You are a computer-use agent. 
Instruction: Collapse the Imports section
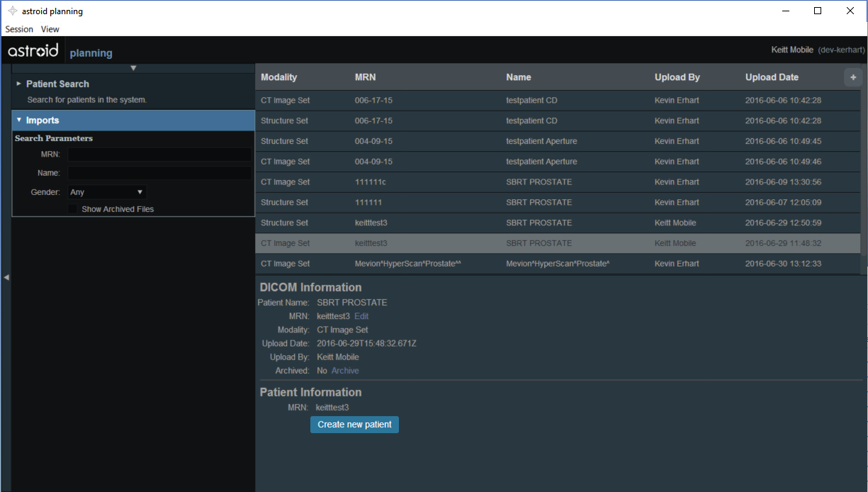[x=43, y=121]
